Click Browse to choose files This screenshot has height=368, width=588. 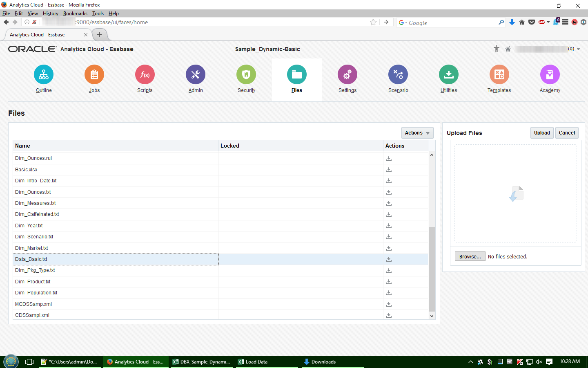[470, 256]
